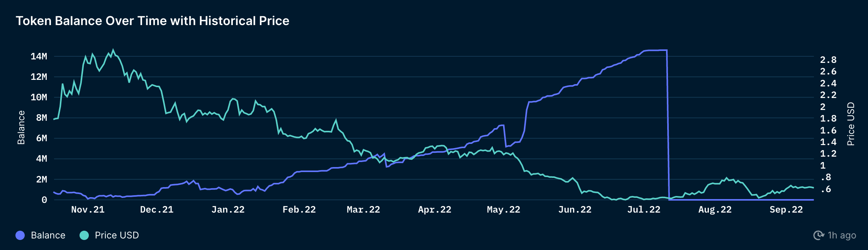Screen dimensions: 868x250
Task: Select the Jul.22 x-axis label
Action: (x=644, y=209)
